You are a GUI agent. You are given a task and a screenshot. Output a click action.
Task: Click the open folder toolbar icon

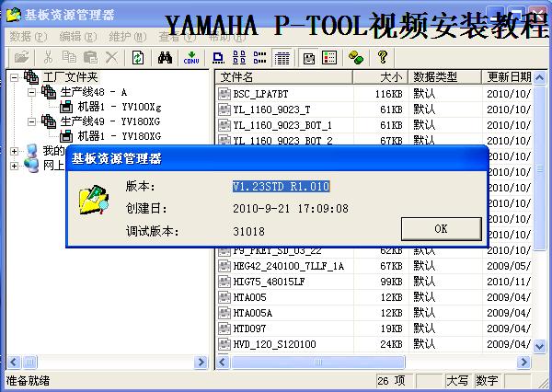point(21,57)
